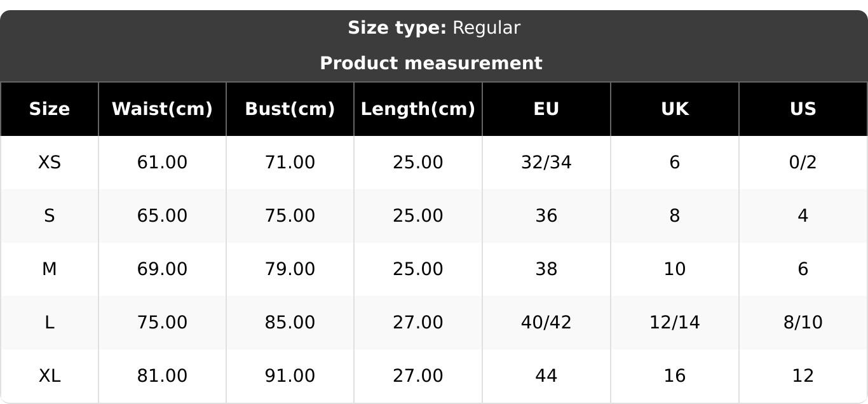Select the Bust(cm) column header
868x404 pixels.
290,109
